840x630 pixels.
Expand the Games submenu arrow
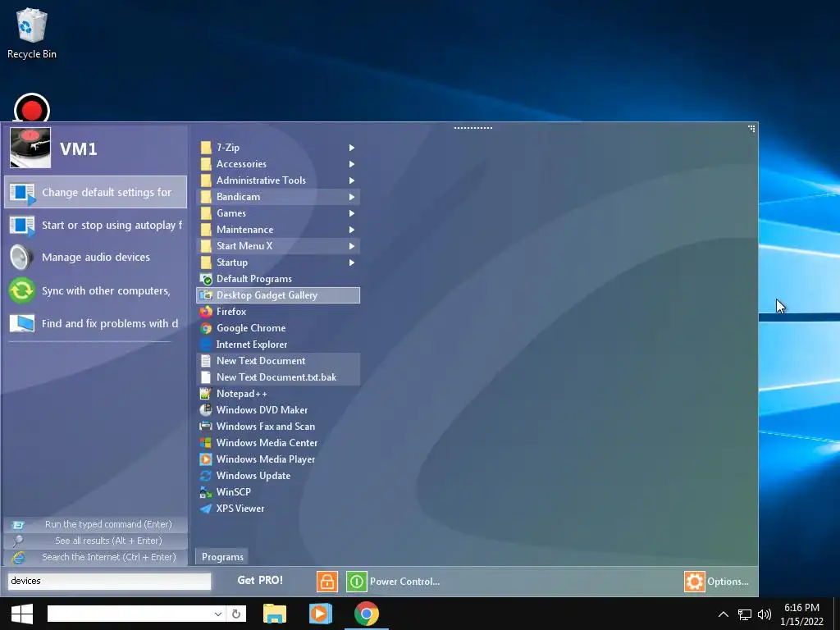tap(351, 213)
